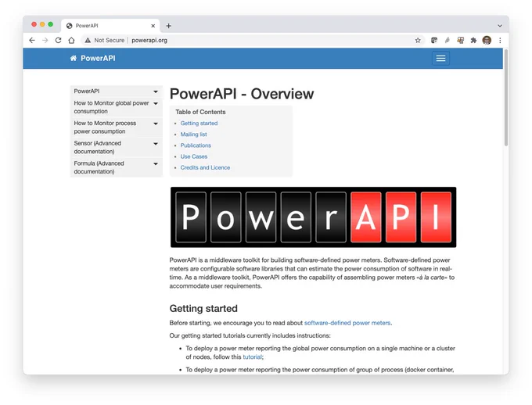
Task: Click the Not Secure warning icon
Action: coord(88,41)
